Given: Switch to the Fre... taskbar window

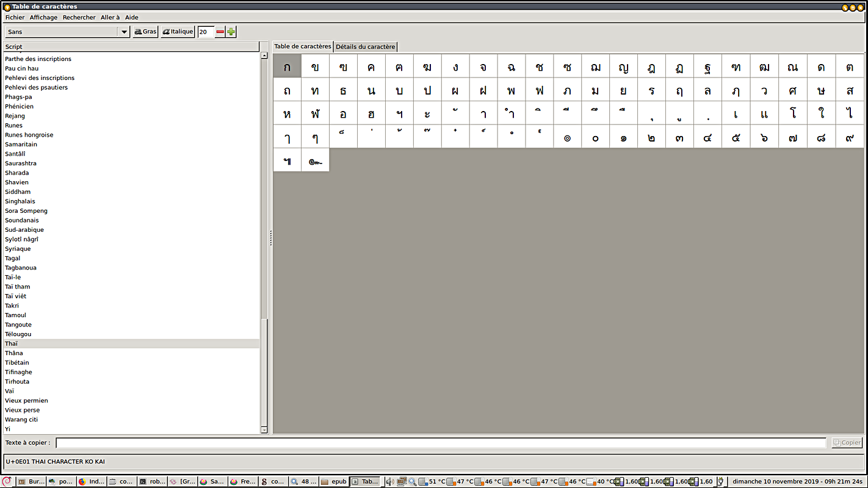Looking at the screenshot, I should 243,481.
